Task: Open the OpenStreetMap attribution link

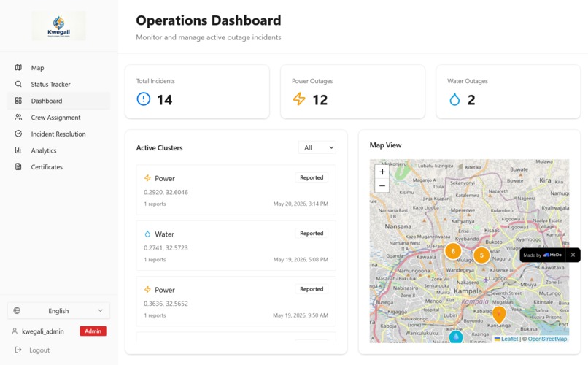Action: click(x=547, y=339)
